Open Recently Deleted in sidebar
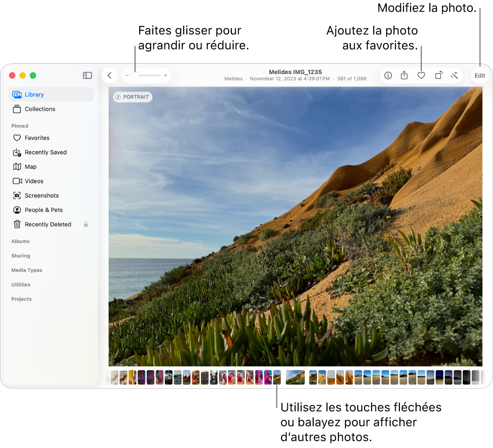The width and height of the screenshot is (493, 448). (x=48, y=224)
